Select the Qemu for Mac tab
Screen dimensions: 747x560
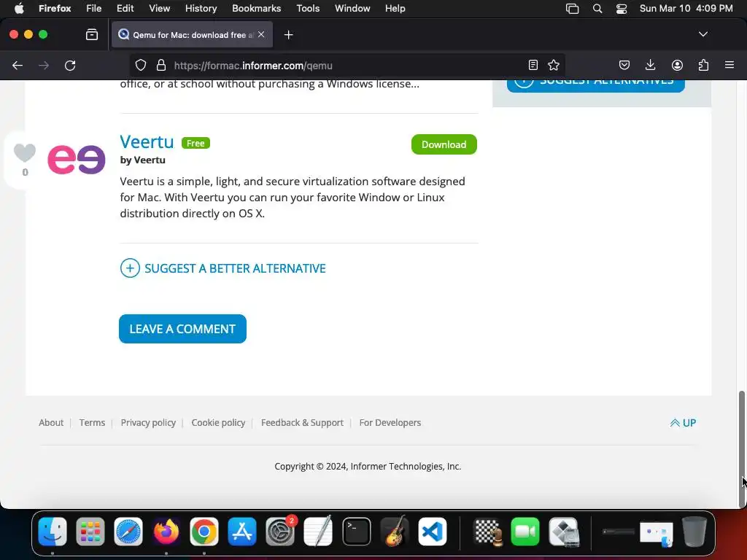tap(193, 34)
